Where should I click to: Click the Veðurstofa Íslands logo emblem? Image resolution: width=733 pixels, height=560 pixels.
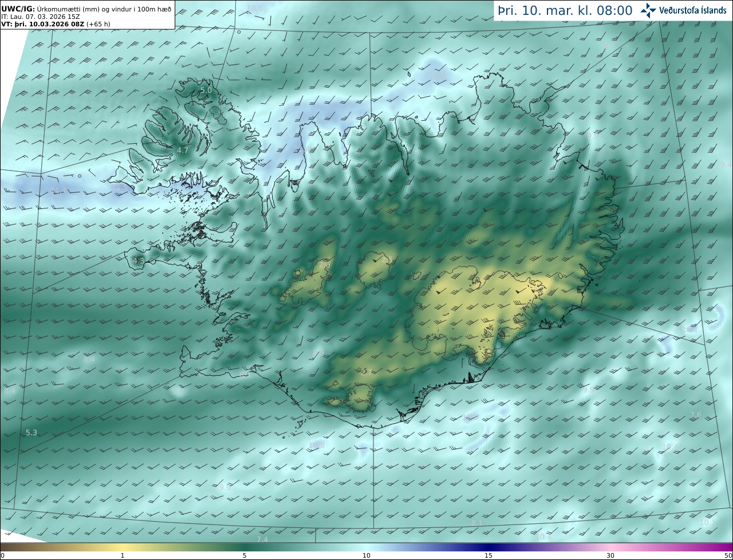[x=648, y=10]
